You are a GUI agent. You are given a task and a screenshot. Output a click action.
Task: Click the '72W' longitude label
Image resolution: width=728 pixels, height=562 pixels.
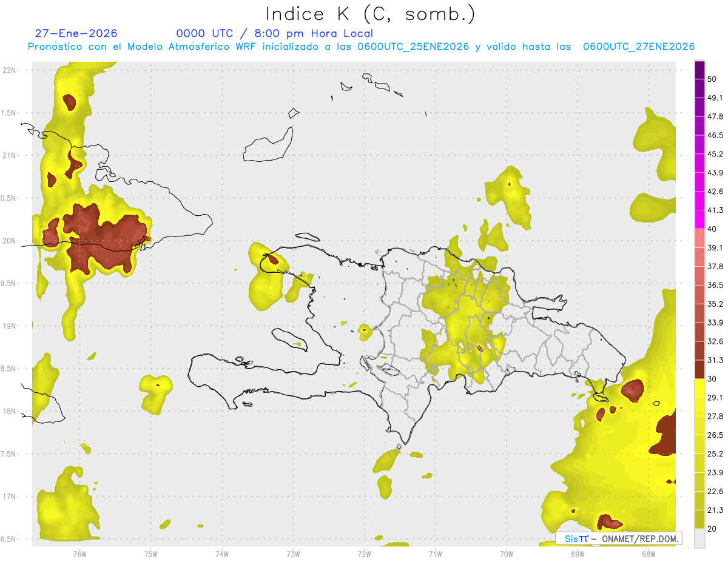[364, 554]
